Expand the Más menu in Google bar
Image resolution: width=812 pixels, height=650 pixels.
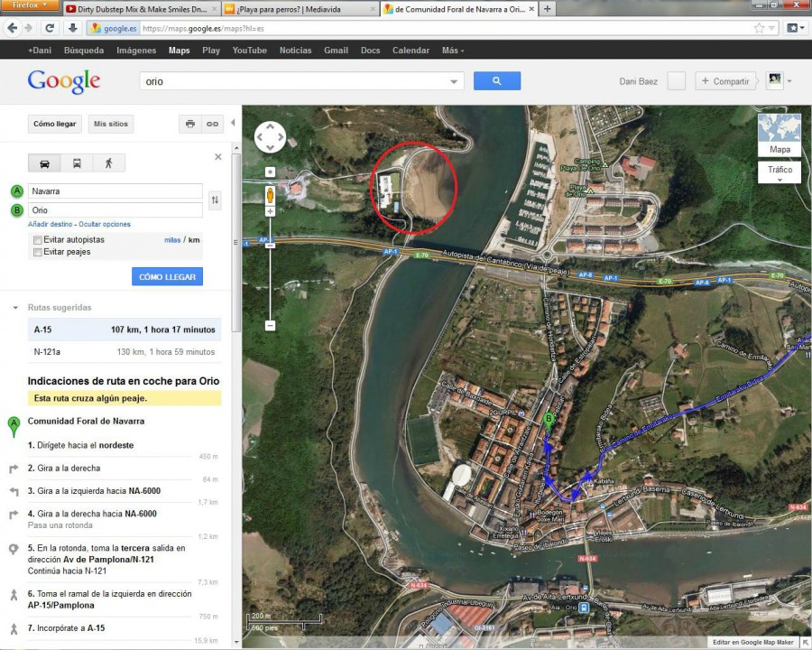[453, 51]
